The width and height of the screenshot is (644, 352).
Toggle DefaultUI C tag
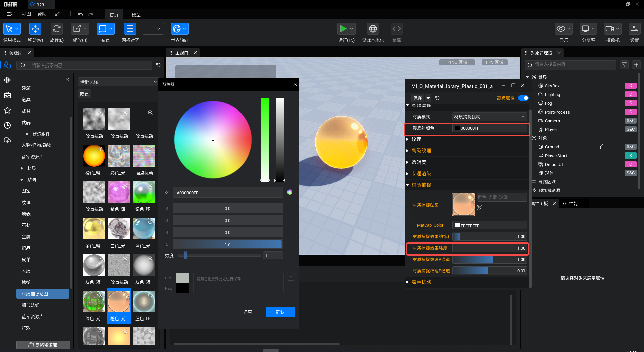[x=631, y=164]
